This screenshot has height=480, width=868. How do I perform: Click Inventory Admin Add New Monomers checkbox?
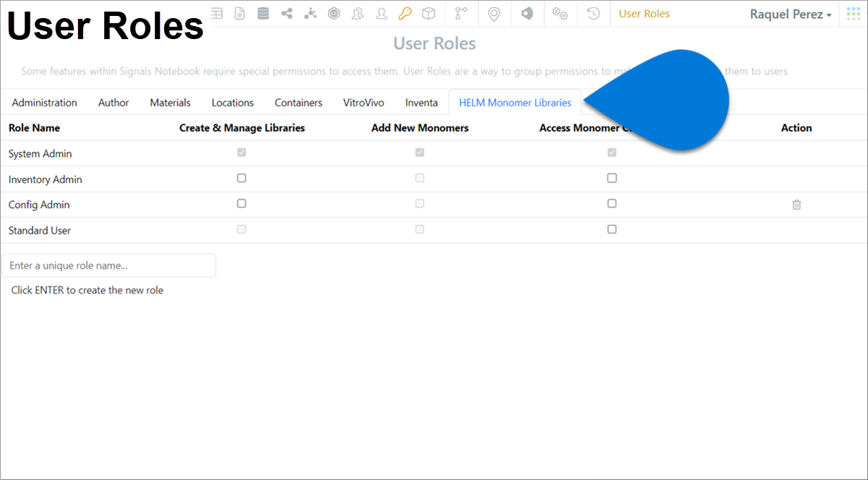click(x=420, y=178)
